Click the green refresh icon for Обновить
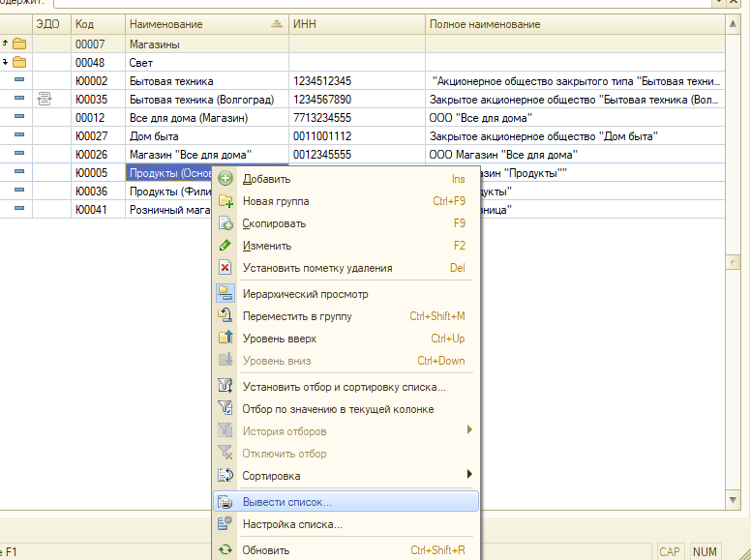Screen dimensions: 751x560 click(x=225, y=550)
